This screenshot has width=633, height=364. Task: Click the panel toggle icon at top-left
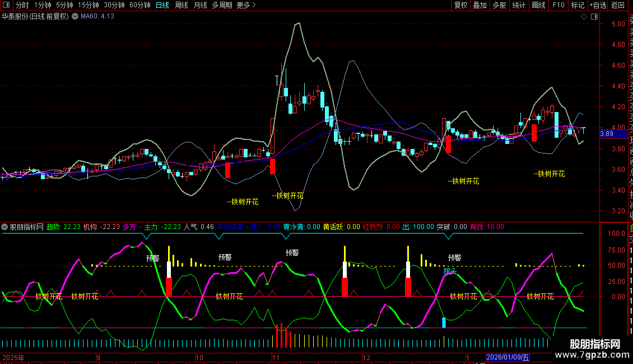tap(7, 5)
